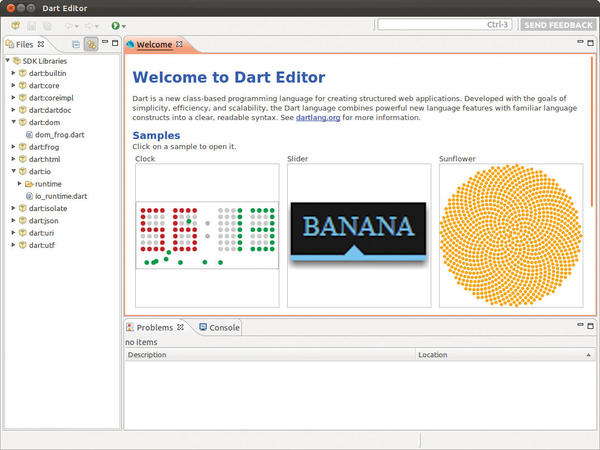Screen dimensions: 600x450
Task: Click the greyed-out Save All toolbar icon
Action: (x=47, y=26)
